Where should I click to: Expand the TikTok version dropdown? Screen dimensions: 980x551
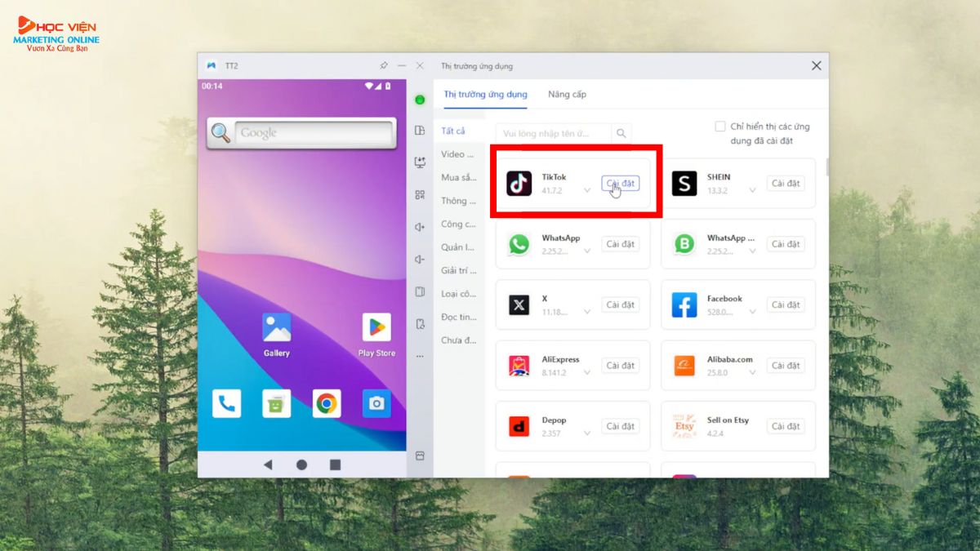(586, 191)
